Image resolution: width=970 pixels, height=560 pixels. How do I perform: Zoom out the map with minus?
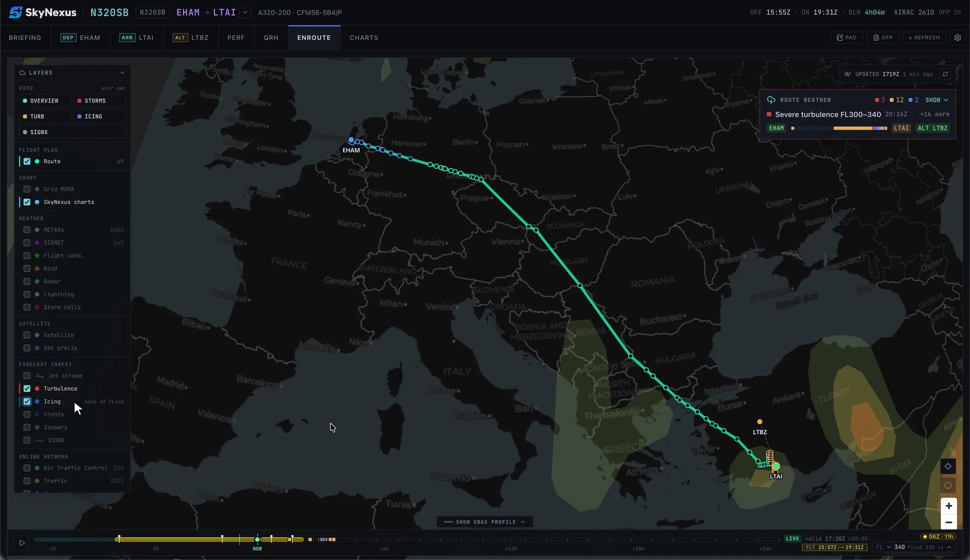point(948,522)
